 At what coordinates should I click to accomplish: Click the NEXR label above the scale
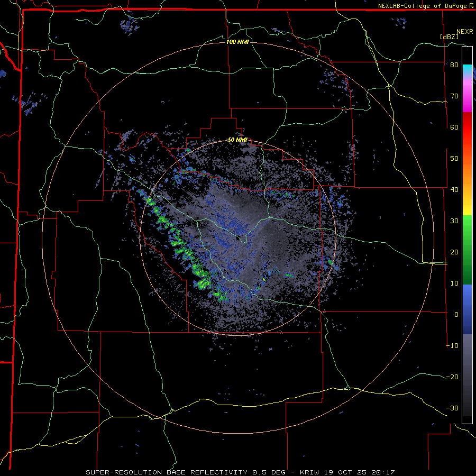click(464, 32)
